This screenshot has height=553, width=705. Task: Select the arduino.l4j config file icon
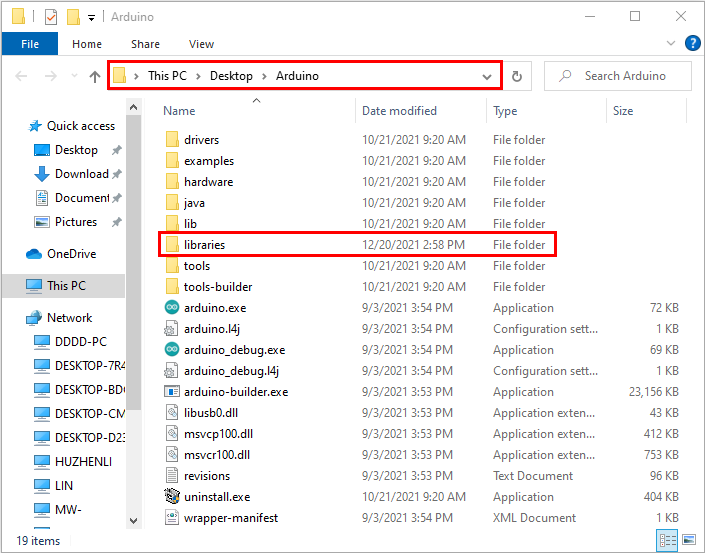(x=171, y=329)
